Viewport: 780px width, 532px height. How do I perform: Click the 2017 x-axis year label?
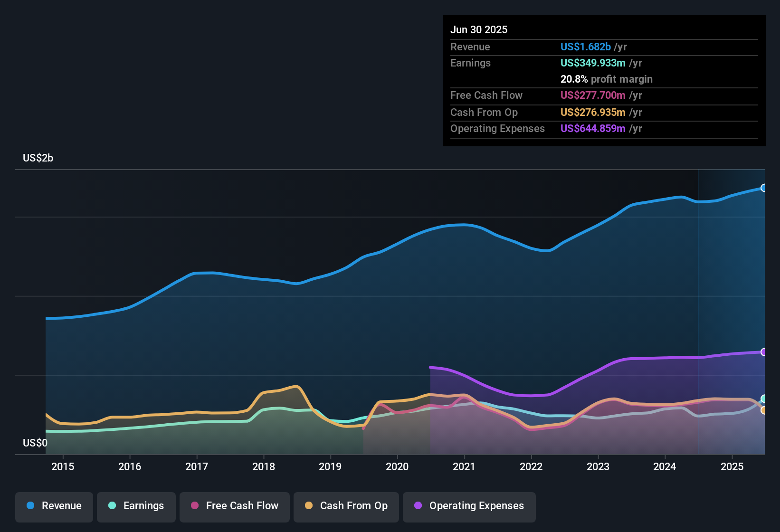coord(197,466)
